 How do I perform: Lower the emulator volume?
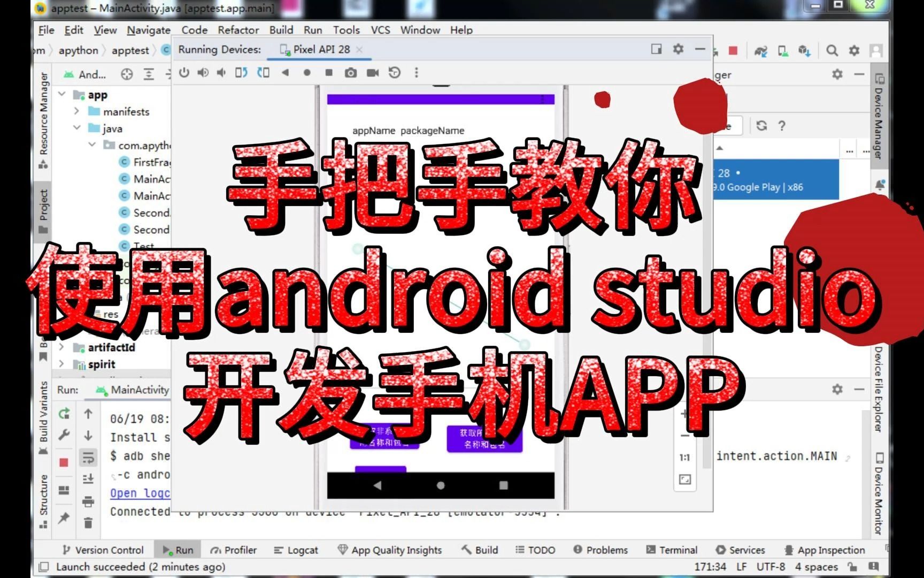coord(221,72)
